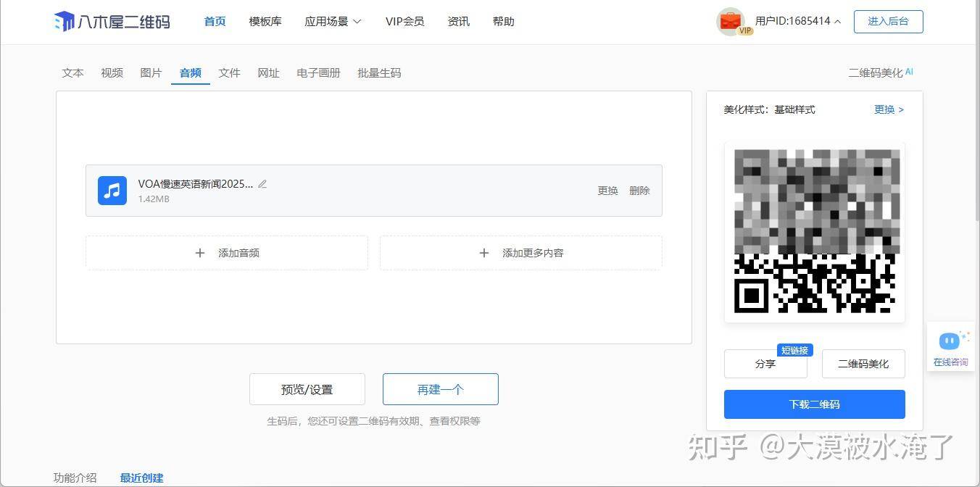This screenshot has width=980, height=487.
Task: Click the generated QR code image
Action: (814, 232)
